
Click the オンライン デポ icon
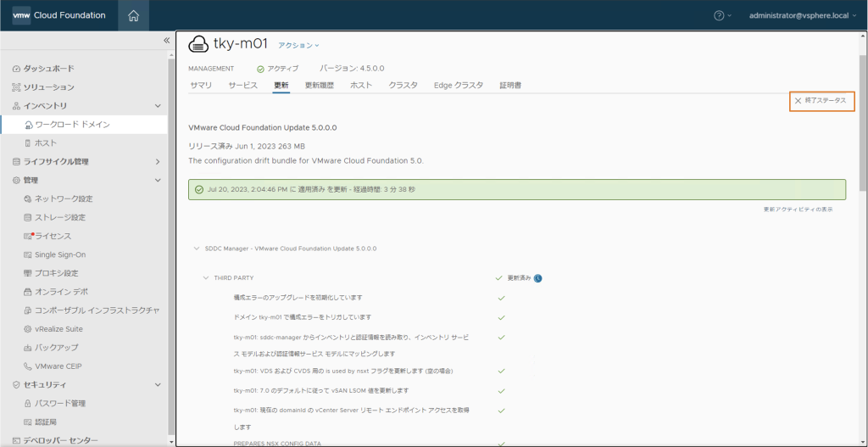click(28, 292)
